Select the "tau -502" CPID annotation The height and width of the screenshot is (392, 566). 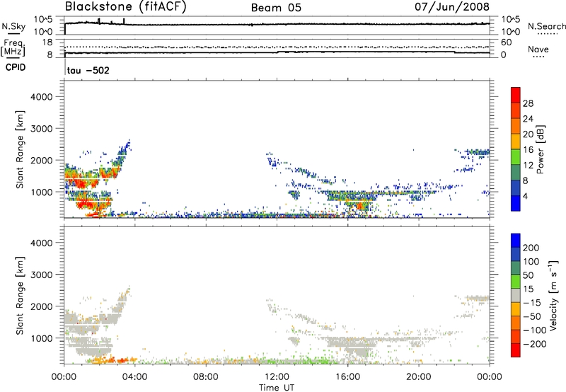88,70
